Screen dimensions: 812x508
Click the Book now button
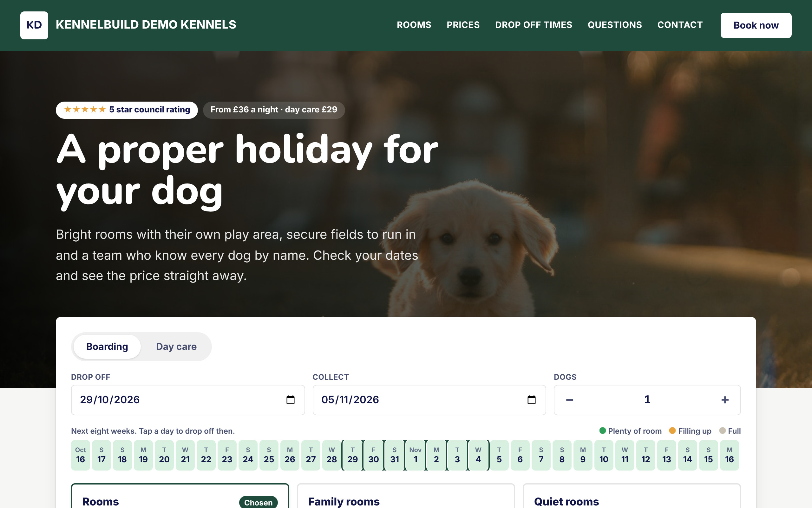click(756, 25)
